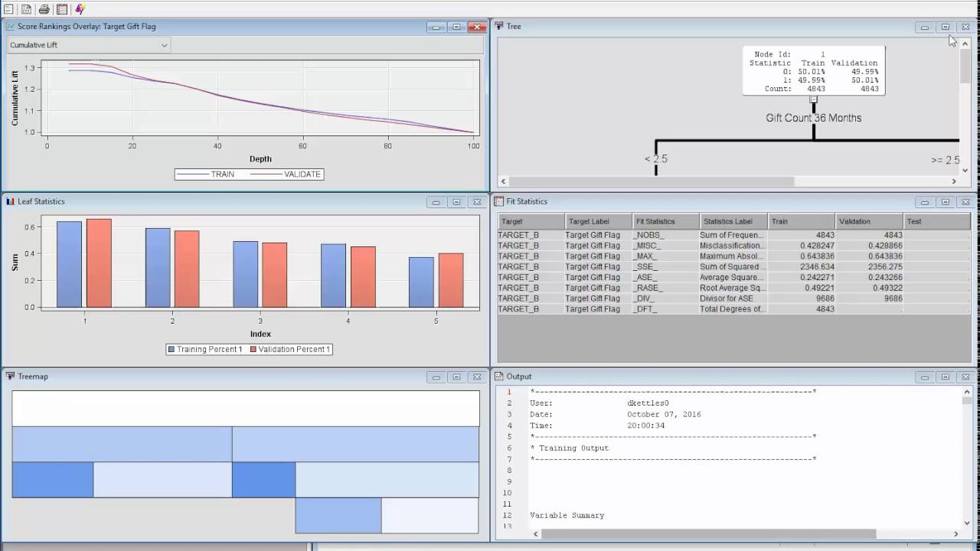Click the 'Training Output' line in Output
The height and width of the screenshot is (551, 980).
click(x=570, y=448)
